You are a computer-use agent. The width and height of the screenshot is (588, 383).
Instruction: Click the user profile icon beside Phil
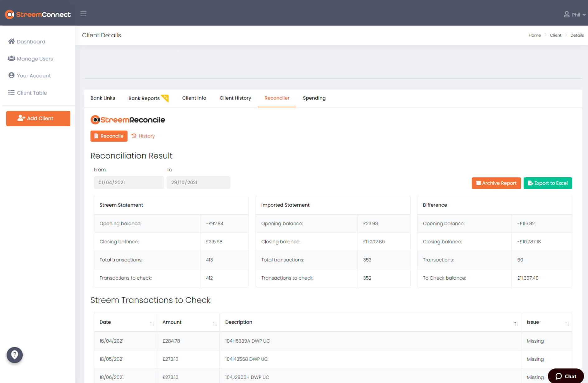coord(567,14)
